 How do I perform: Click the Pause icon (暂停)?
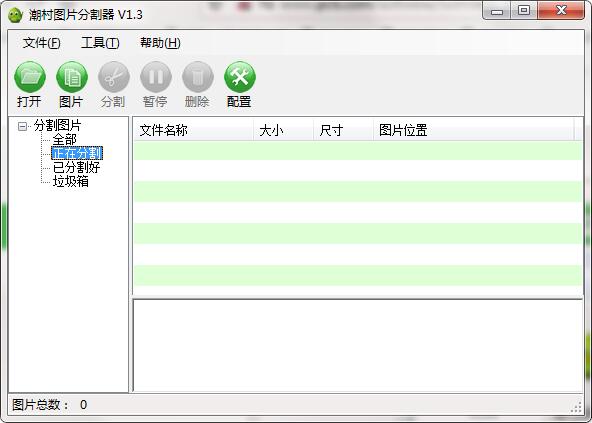point(156,77)
